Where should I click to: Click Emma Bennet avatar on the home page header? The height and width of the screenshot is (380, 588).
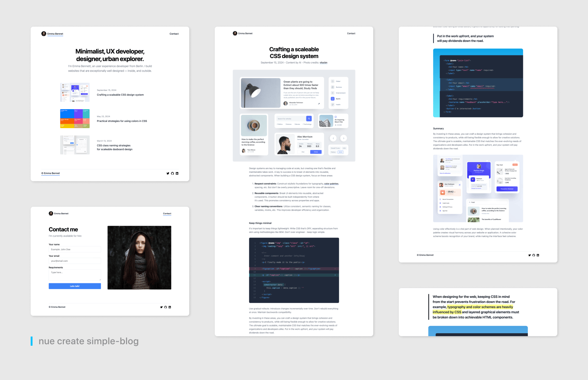point(44,34)
